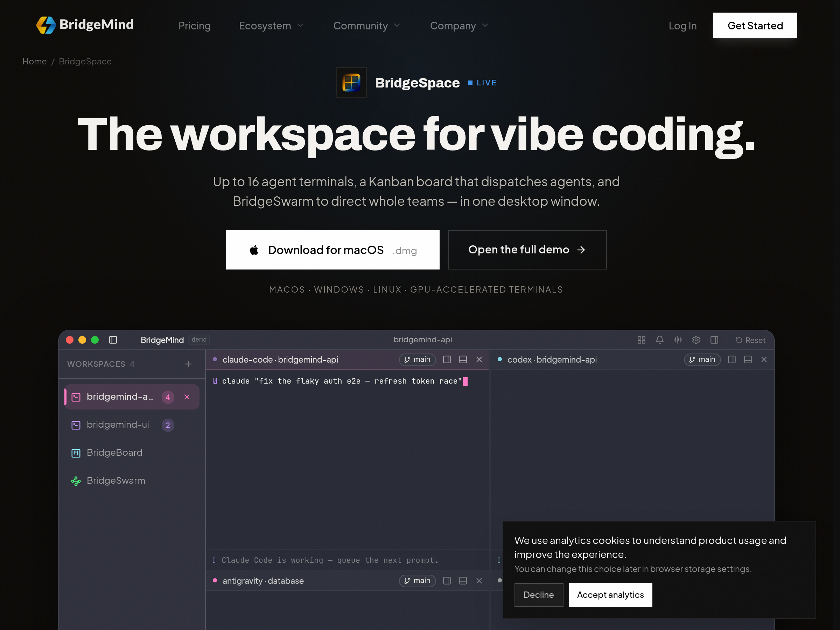840x630 pixels.
Task: Open the BridgeBoard workspace
Action: 132,453
